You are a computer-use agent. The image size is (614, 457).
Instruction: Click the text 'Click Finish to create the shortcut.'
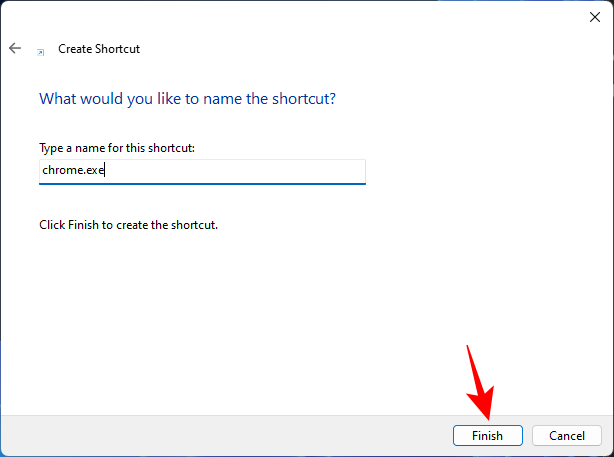click(128, 225)
